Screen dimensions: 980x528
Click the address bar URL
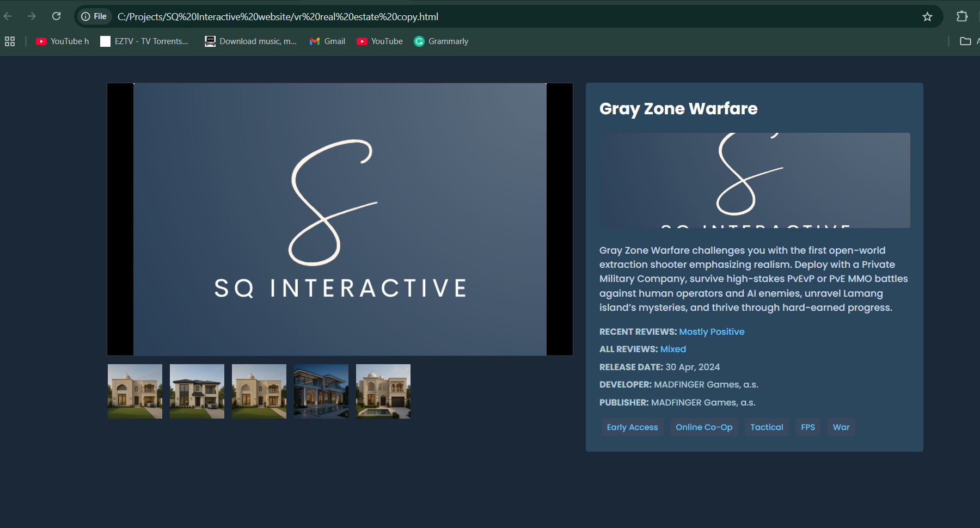278,17
